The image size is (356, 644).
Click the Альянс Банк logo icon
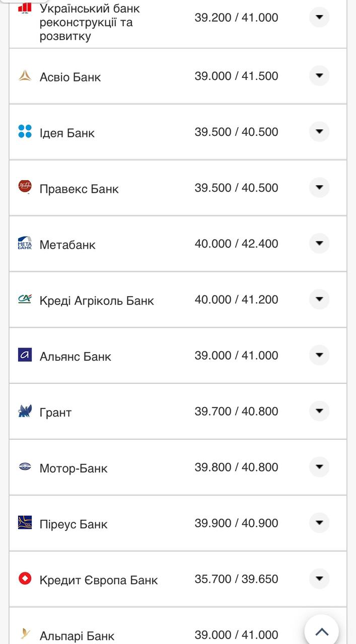click(x=25, y=355)
